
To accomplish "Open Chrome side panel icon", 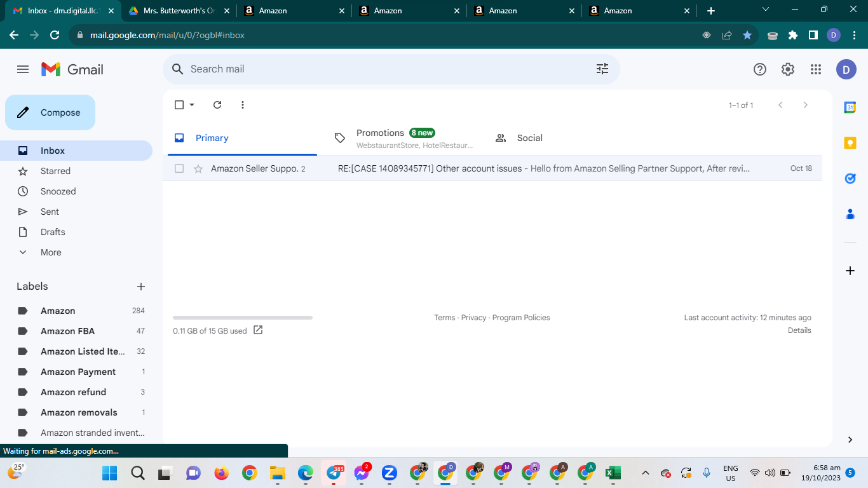I will 813,35.
